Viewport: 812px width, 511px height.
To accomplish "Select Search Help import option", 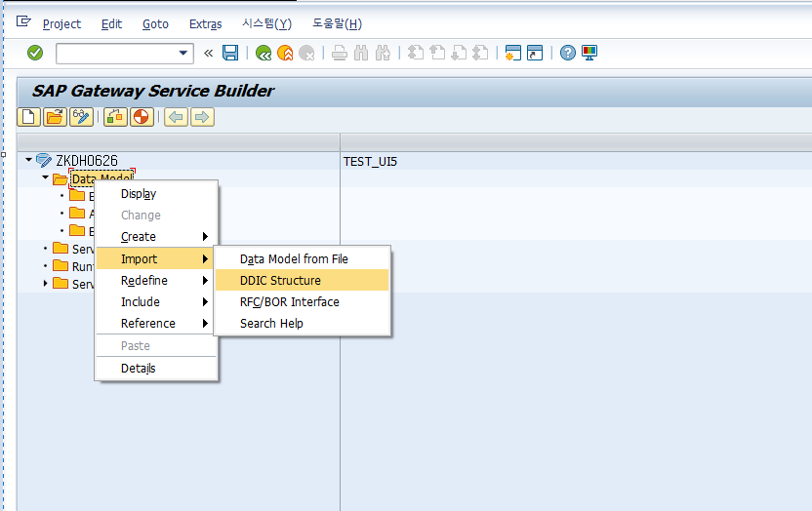I will pos(302,323).
